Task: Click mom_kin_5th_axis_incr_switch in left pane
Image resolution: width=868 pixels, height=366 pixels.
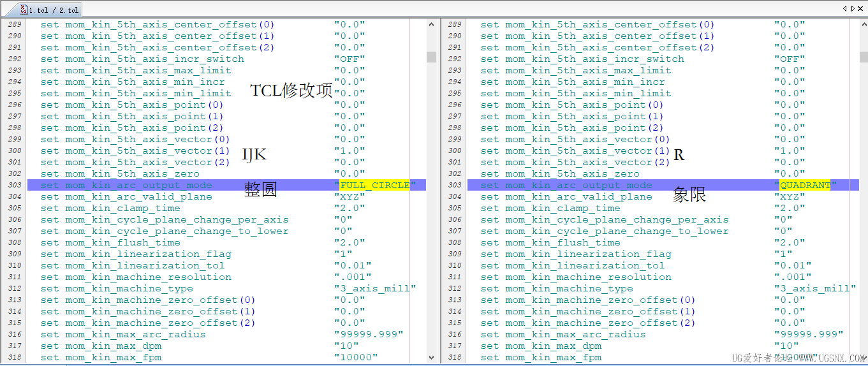Action: [x=154, y=59]
